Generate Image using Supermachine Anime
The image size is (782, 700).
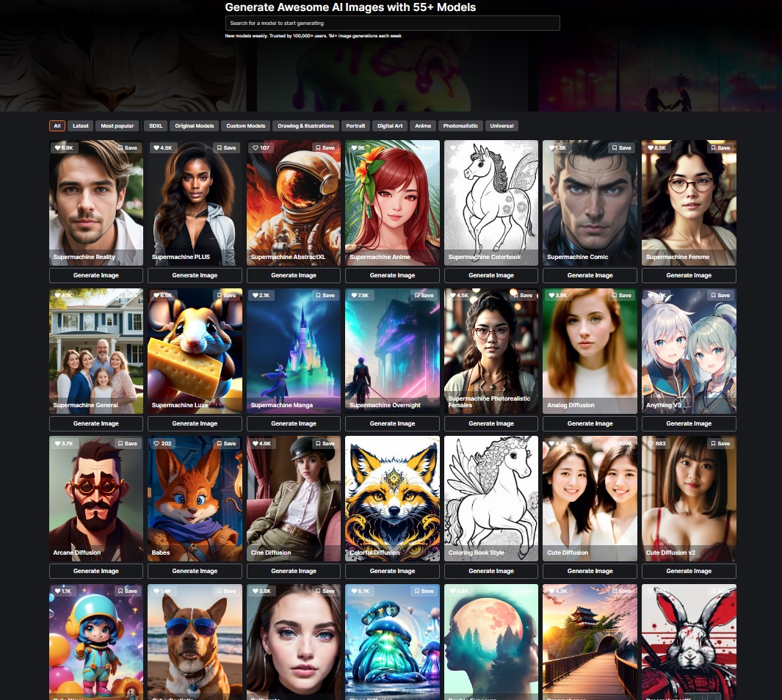[x=393, y=275]
